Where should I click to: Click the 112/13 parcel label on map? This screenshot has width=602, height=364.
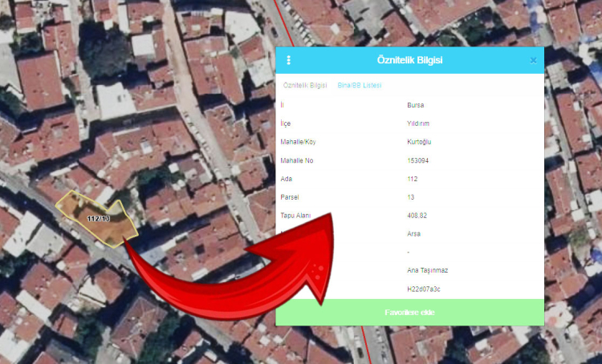coord(98,218)
